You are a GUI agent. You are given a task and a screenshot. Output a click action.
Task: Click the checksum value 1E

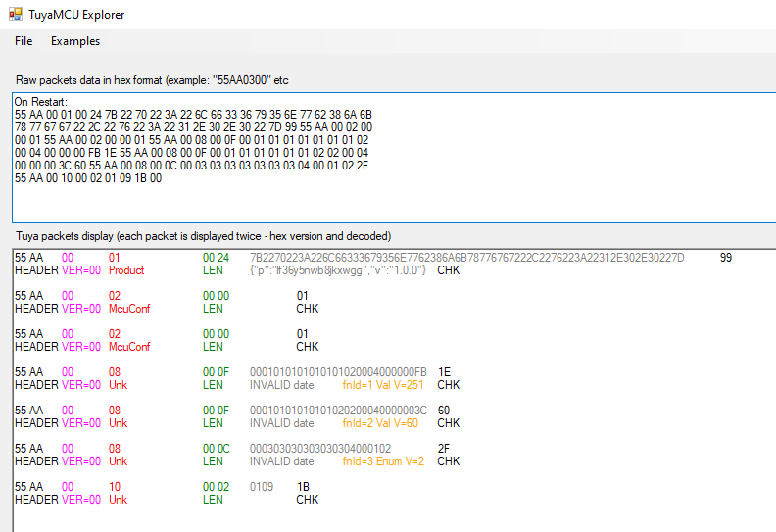click(x=444, y=371)
